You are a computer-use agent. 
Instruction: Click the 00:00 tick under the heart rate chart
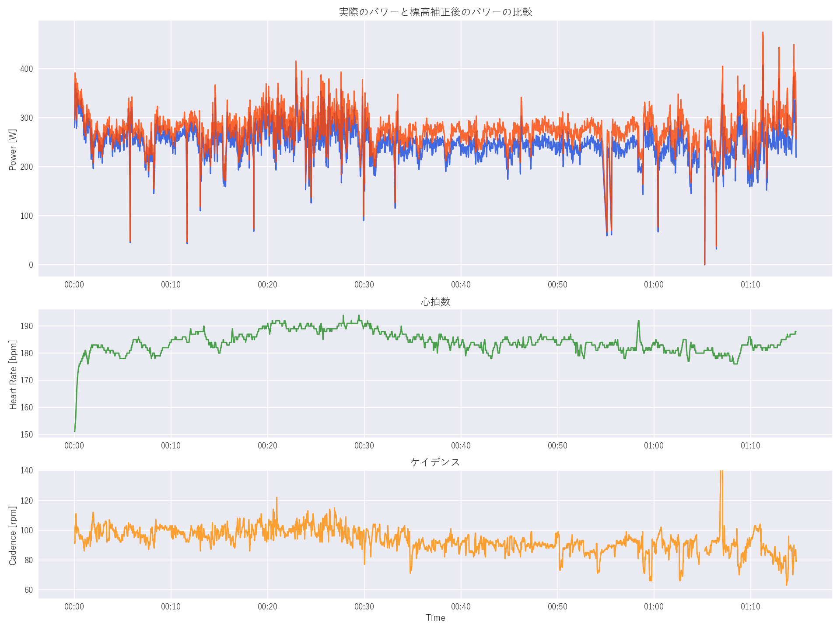click(74, 446)
